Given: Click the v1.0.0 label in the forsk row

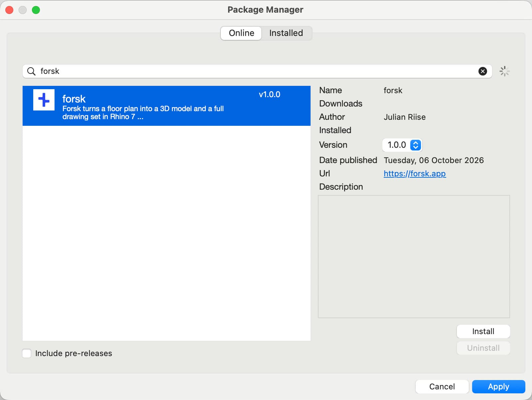Looking at the screenshot, I should 269,95.
